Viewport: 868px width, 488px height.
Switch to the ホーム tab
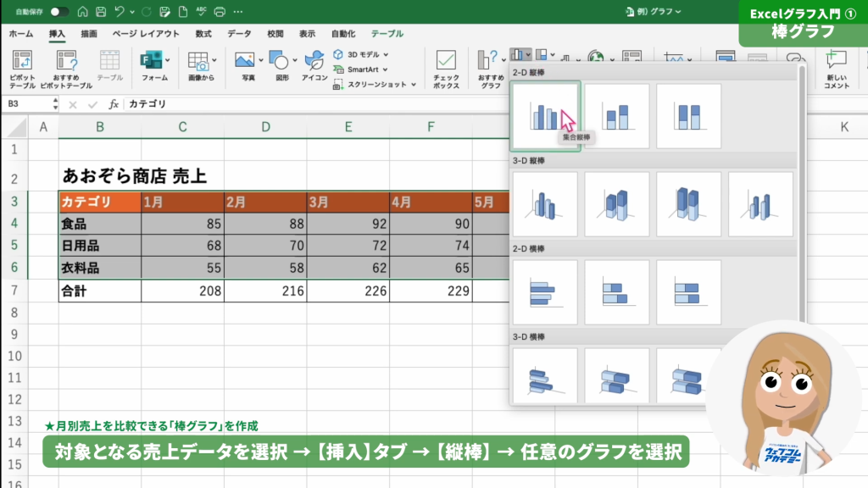tap(20, 34)
